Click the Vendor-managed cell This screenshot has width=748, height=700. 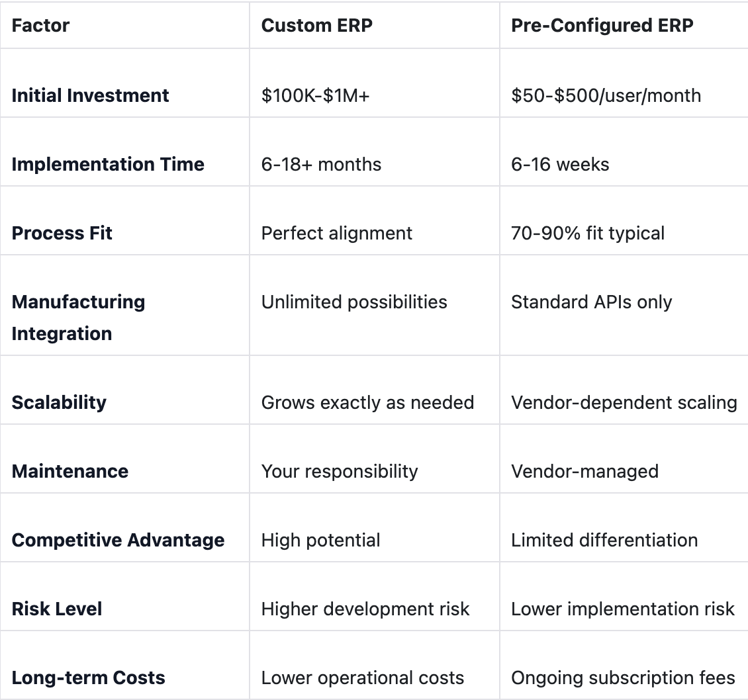coord(584,471)
